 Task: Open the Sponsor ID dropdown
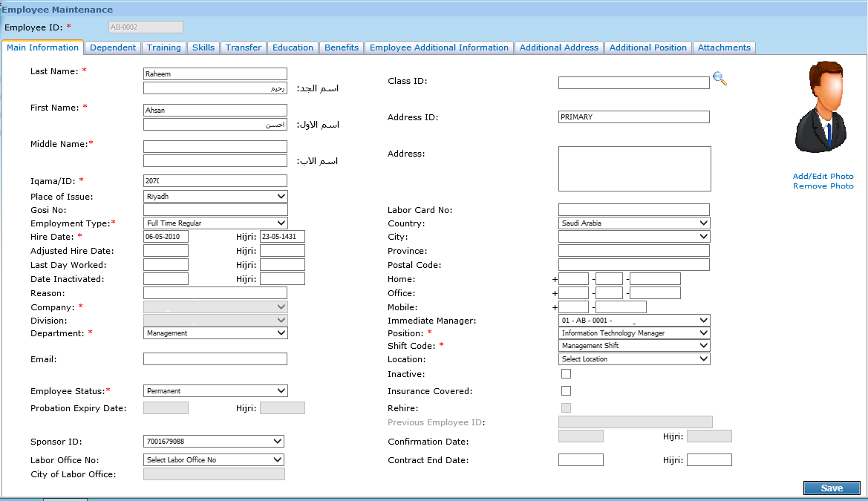point(213,442)
